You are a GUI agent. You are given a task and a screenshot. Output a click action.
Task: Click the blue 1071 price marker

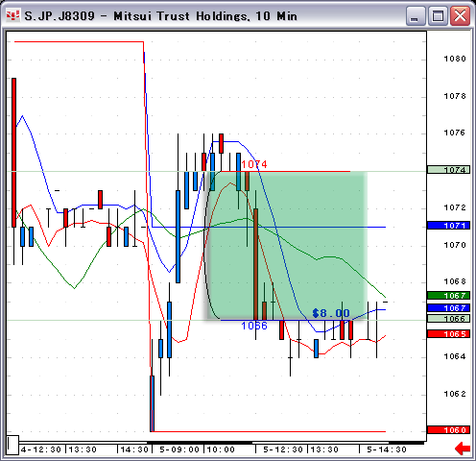448,226
